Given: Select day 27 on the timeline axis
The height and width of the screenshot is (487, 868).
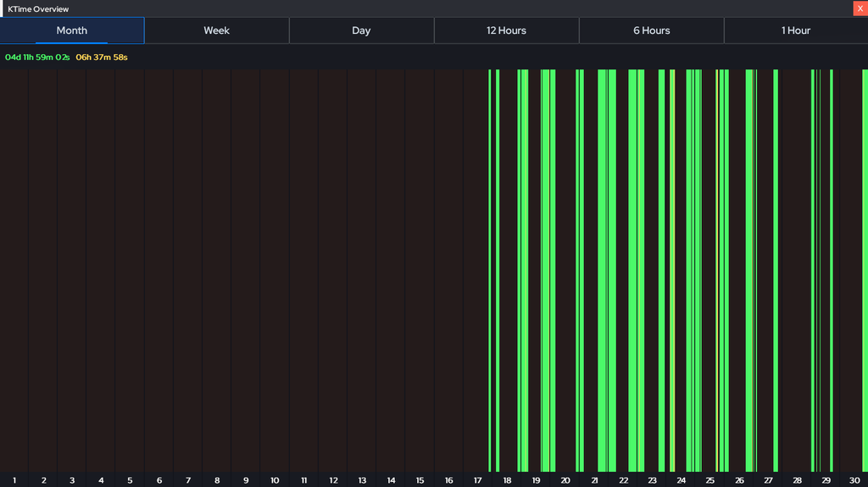Looking at the screenshot, I should 768,480.
